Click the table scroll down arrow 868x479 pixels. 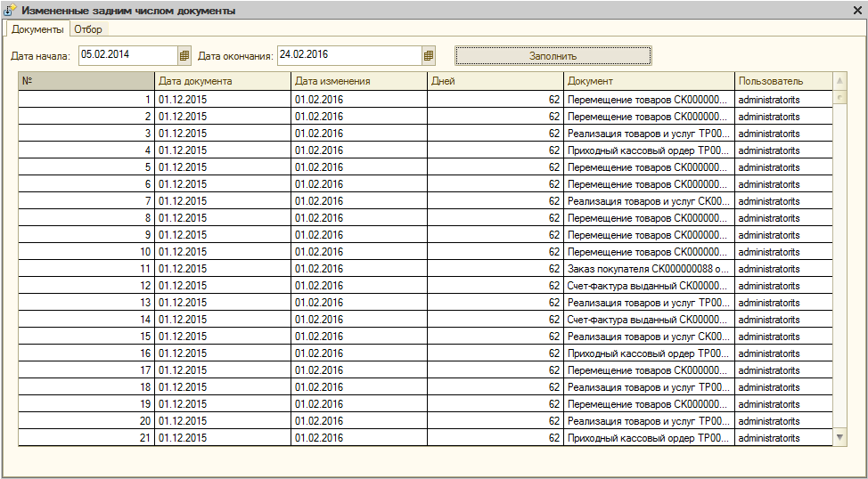pos(839,437)
